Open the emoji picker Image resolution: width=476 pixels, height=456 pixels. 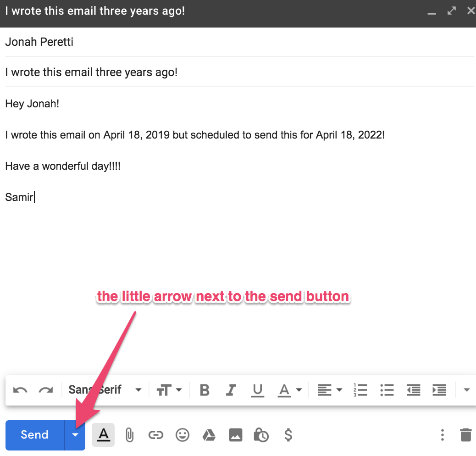[x=183, y=435]
